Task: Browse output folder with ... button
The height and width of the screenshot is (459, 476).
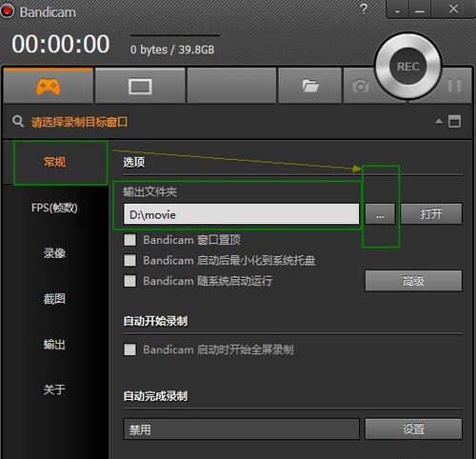Action: [x=380, y=214]
